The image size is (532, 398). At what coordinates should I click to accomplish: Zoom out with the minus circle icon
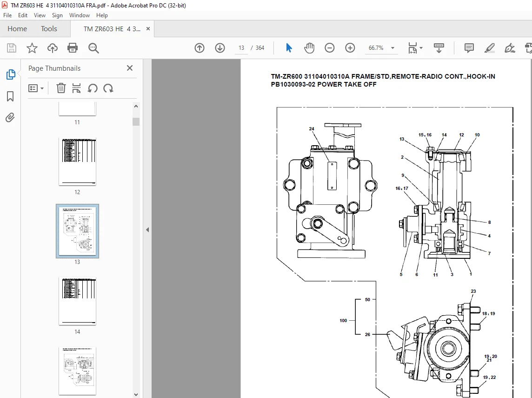(329, 48)
